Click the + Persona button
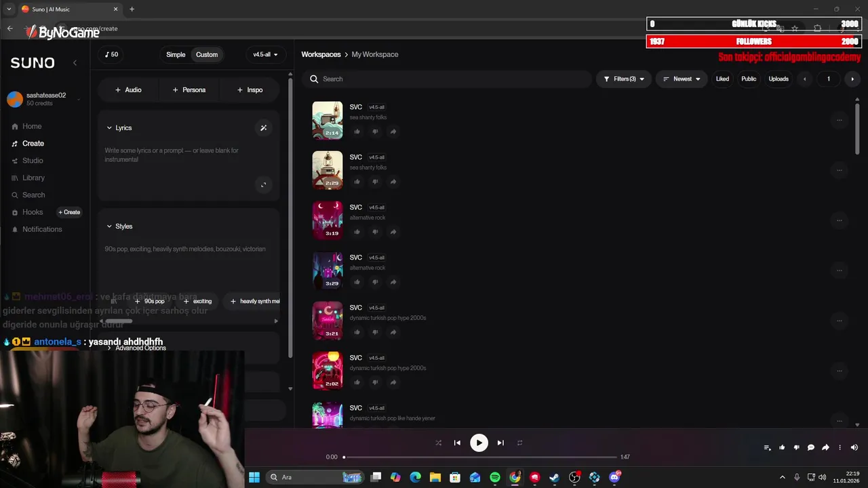Viewport: 868px width, 488px height. click(x=189, y=89)
